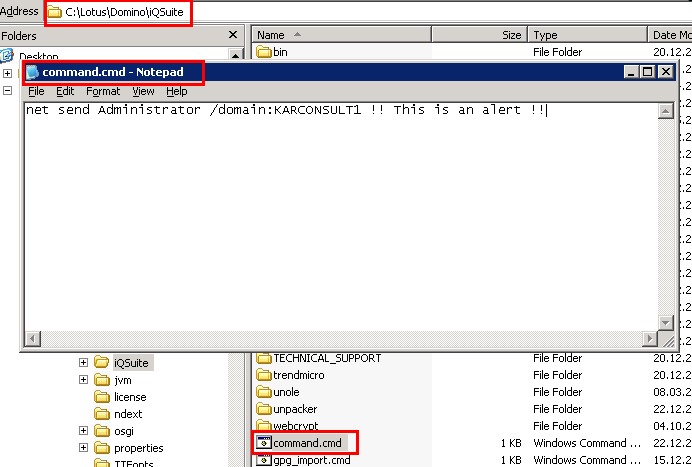The height and width of the screenshot is (467, 692).
Task: Select the ndext folder in tree
Action: 127,414
